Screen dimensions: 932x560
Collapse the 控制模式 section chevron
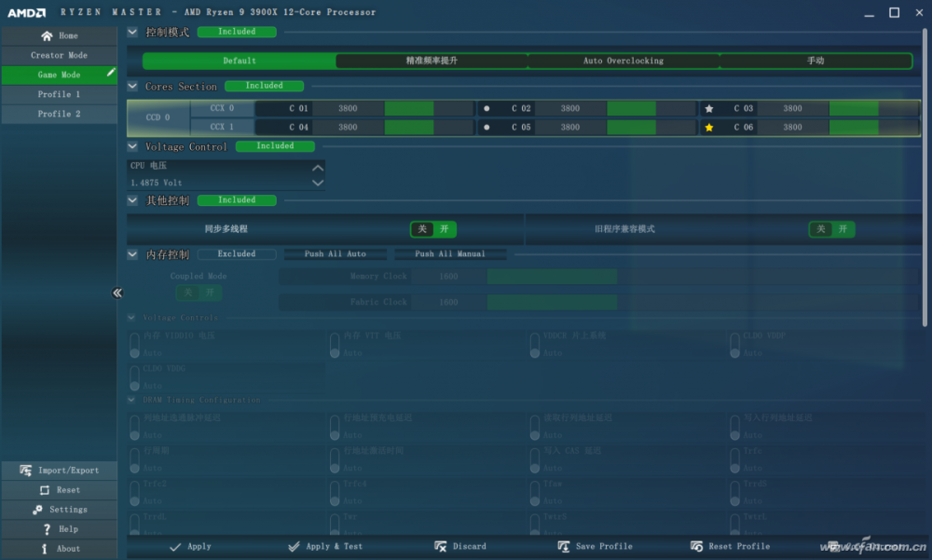pos(132,32)
